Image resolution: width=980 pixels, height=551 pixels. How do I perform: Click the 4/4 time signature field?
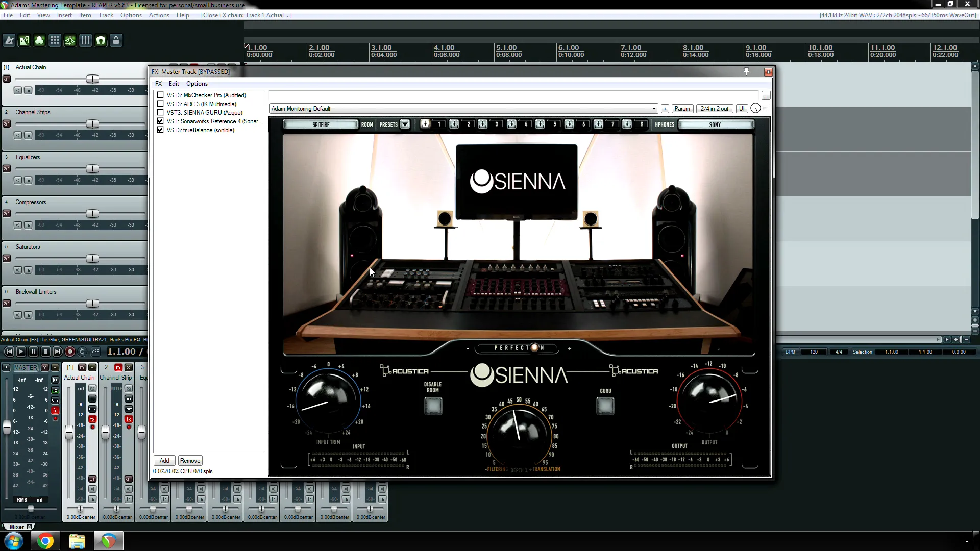pos(839,352)
